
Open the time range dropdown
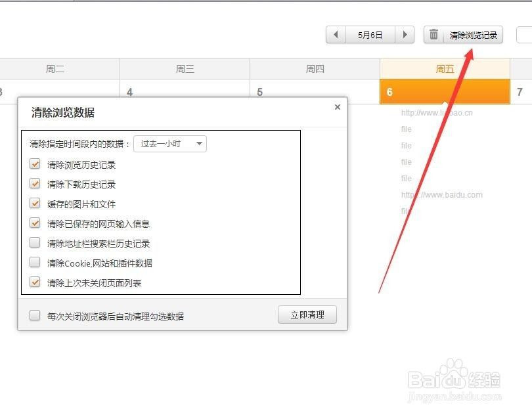tap(170, 144)
